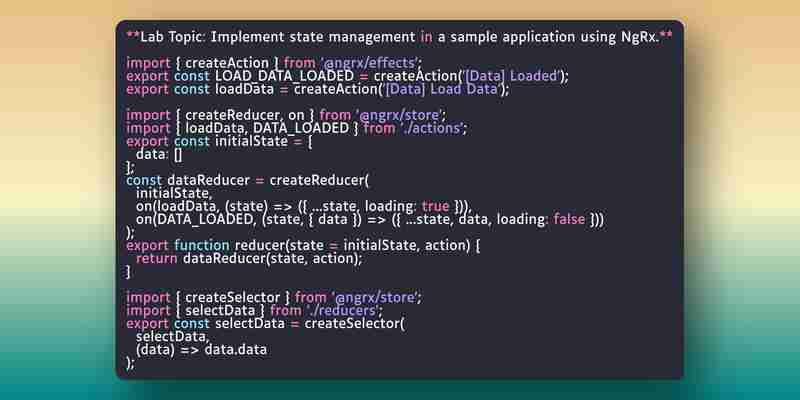
Task: Click the 'function' keyword before reducer
Action: 202,245
